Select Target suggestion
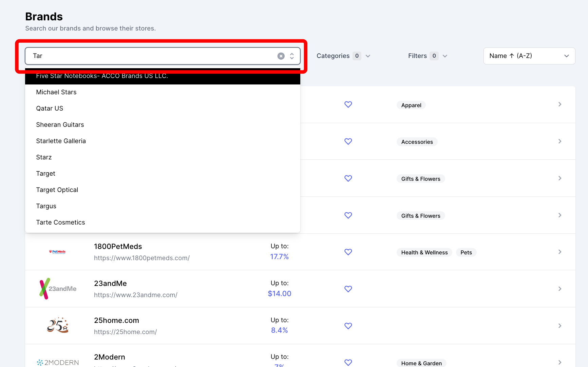The height and width of the screenshot is (367, 588). (x=163, y=174)
